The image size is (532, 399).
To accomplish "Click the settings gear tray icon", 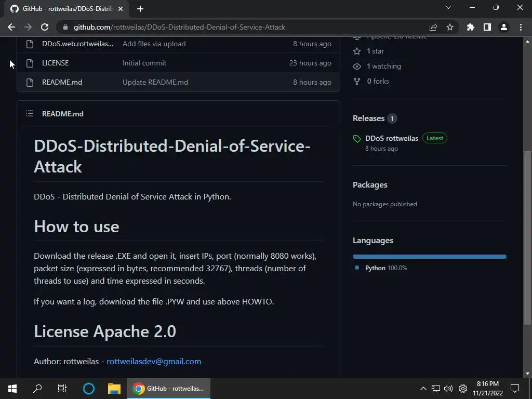I will coord(463,389).
